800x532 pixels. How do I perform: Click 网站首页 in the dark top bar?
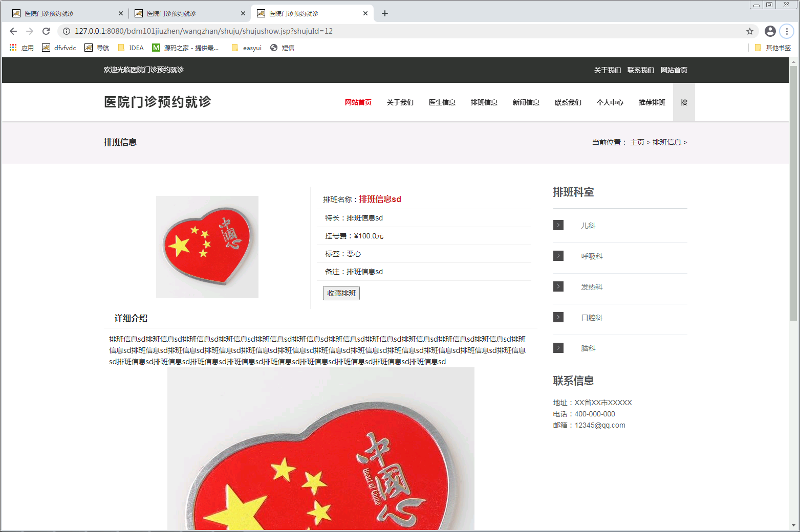(x=674, y=70)
